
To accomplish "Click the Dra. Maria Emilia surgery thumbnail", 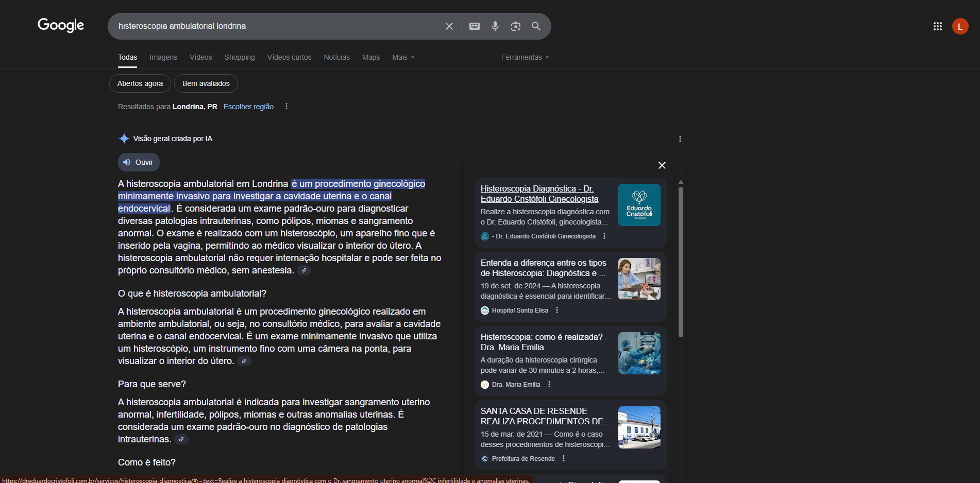I will [x=639, y=353].
